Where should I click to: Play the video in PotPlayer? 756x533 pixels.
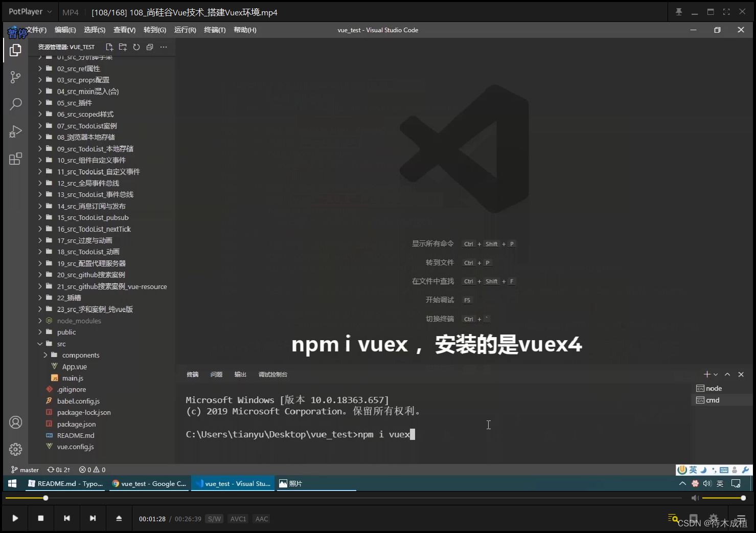(x=15, y=518)
